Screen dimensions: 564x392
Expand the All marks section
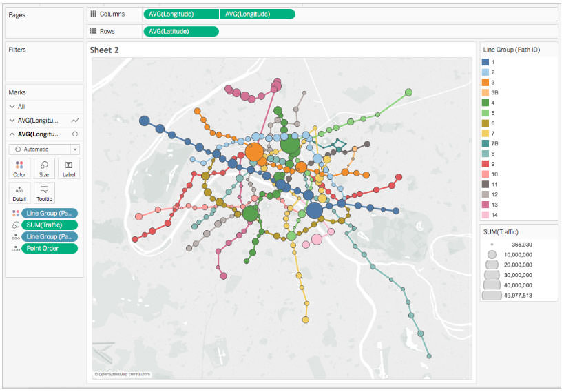[x=12, y=107]
